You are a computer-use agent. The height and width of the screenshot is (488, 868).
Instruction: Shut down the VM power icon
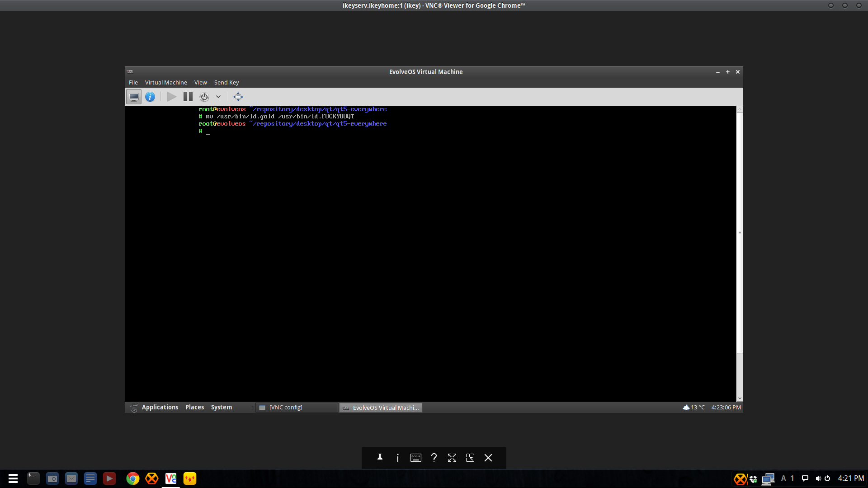click(x=204, y=97)
